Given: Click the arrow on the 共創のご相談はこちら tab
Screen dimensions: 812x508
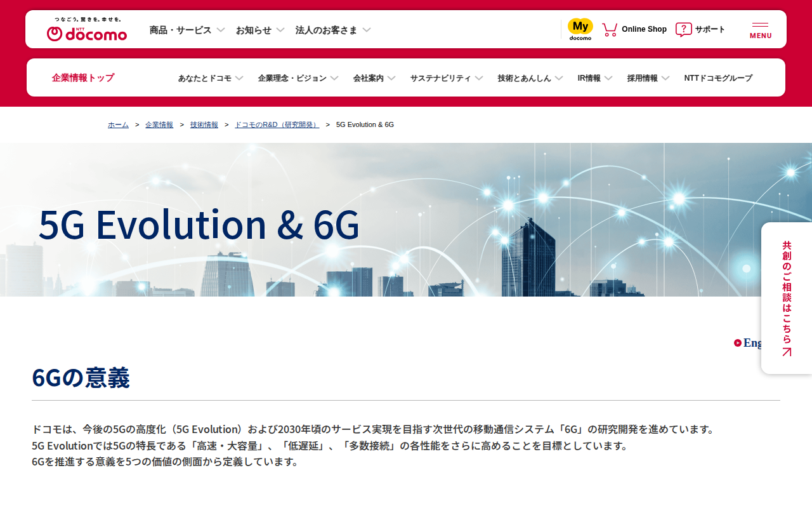Looking at the screenshot, I should click(x=787, y=352).
